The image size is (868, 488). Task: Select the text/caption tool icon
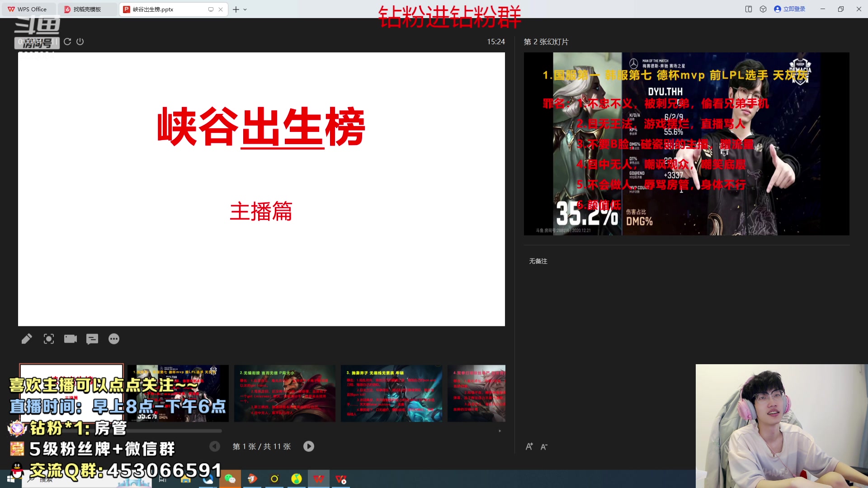click(92, 338)
